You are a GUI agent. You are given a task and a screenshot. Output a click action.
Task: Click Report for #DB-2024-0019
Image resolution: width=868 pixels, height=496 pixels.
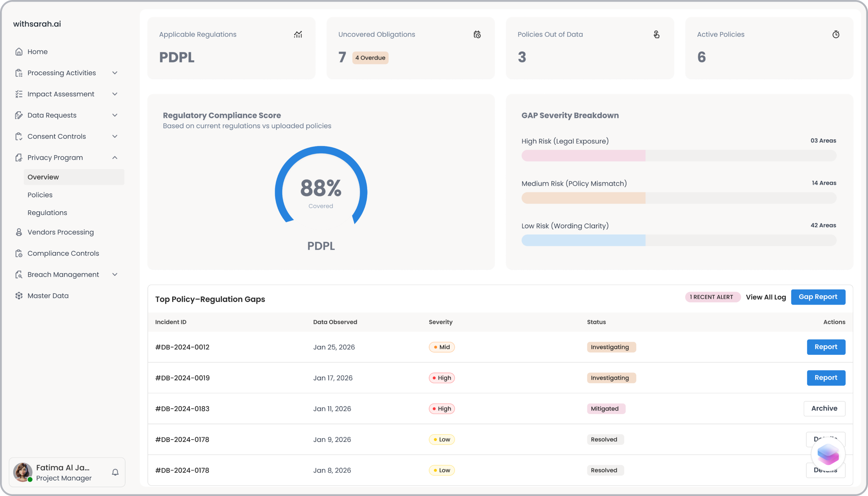[x=826, y=378]
